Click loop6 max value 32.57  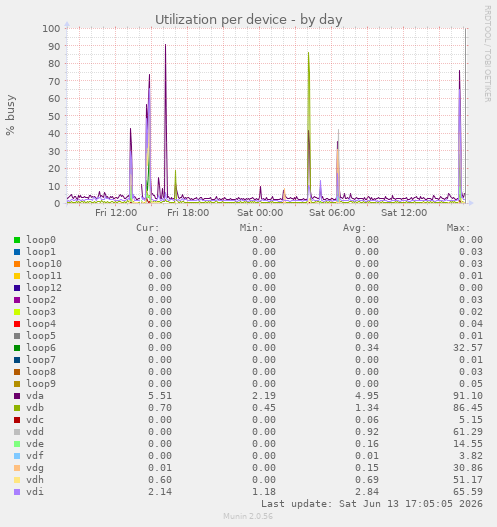pyautogui.click(x=468, y=348)
